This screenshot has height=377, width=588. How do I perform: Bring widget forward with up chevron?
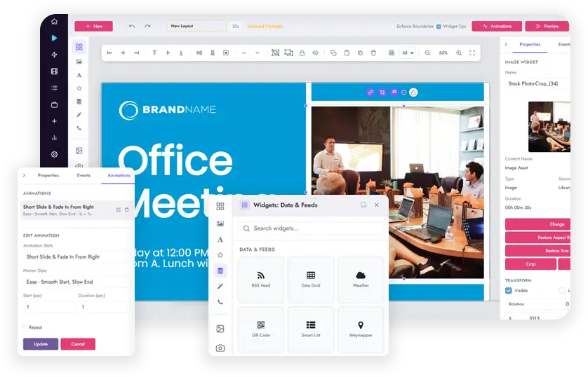click(244, 53)
